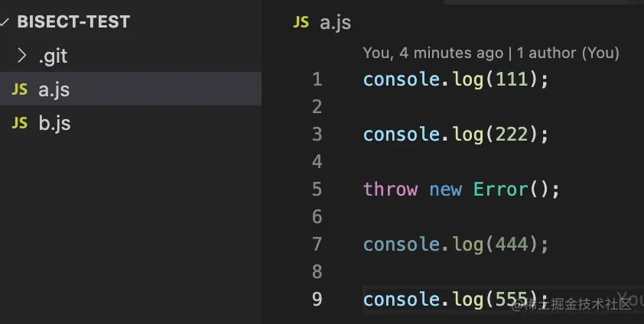Open a.js from the explorer file list
The height and width of the screenshot is (324, 644).
click(x=54, y=90)
